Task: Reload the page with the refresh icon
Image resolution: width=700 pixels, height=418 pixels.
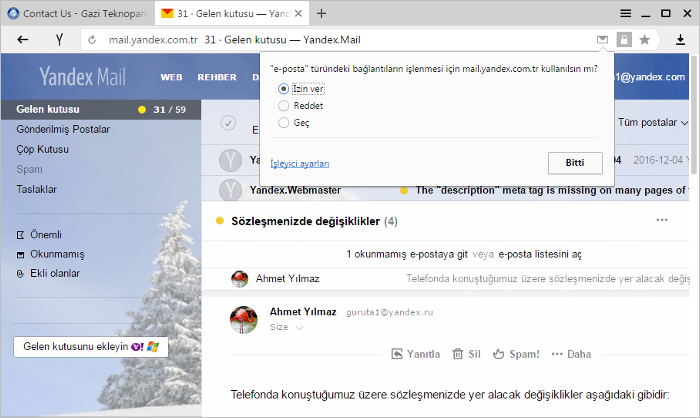Action: (x=92, y=40)
